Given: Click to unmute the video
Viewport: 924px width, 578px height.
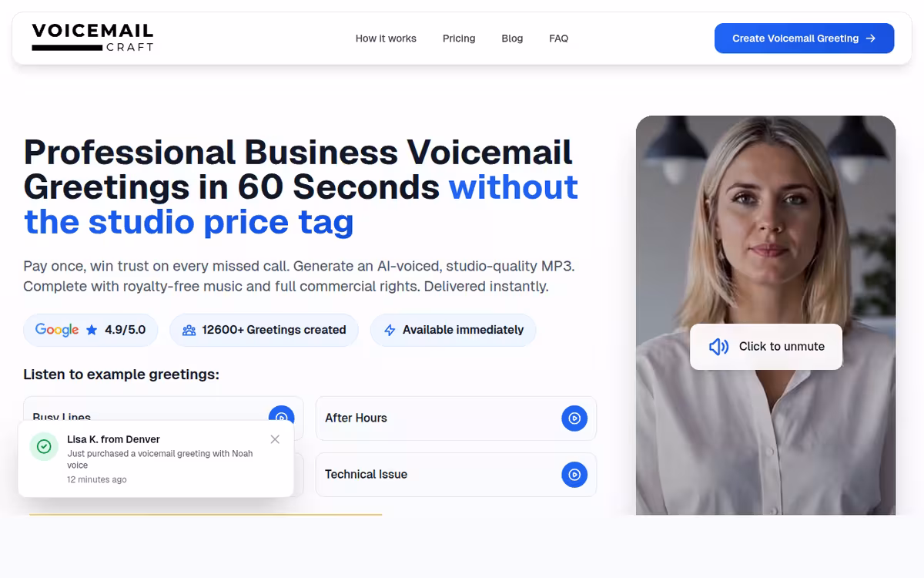Looking at the screenshot, I should coord(766,347).
